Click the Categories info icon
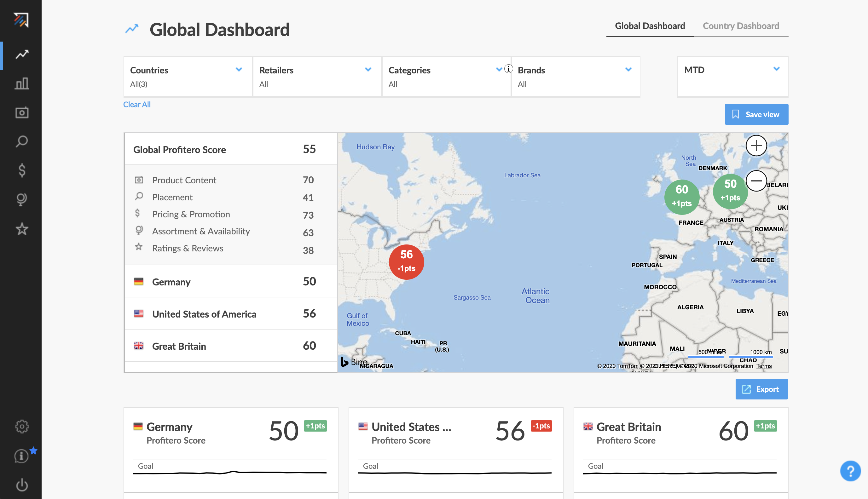The image size is (868, 499). (x=508, y=69)
